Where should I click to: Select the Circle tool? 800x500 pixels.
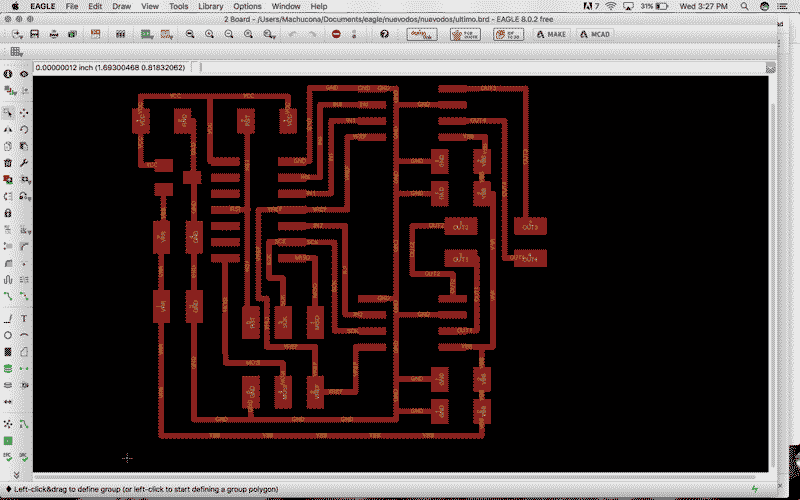coord(8,335)
